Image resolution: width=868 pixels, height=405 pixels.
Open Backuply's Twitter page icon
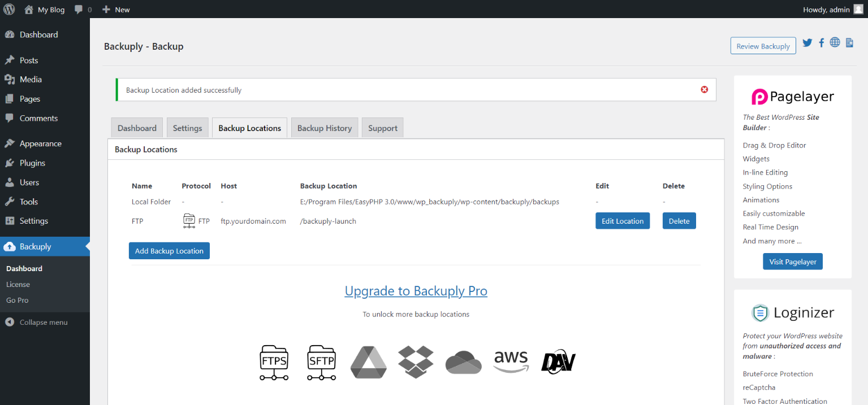[x=807, y=42]
